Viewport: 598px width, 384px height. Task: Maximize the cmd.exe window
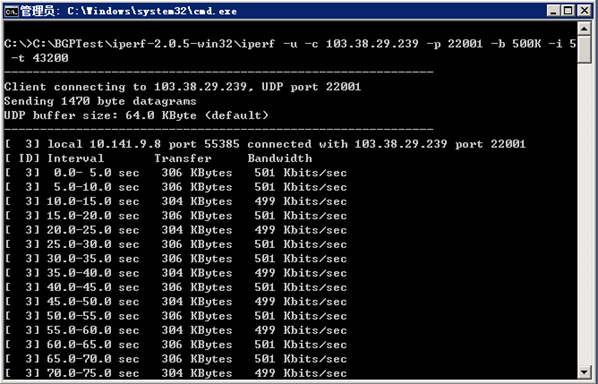pos(568,11)
